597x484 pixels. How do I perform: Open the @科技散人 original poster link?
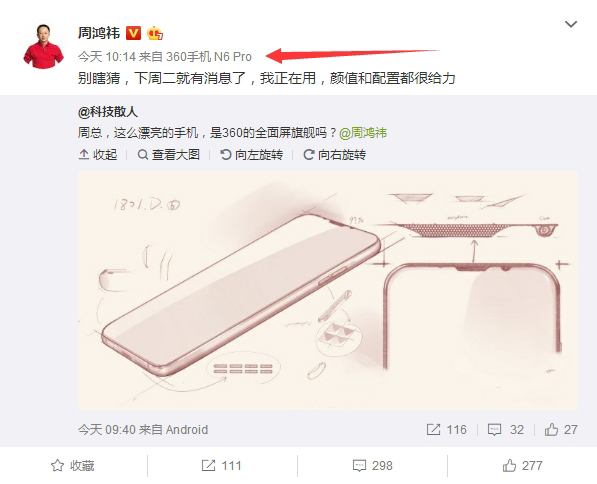(108, 112)
